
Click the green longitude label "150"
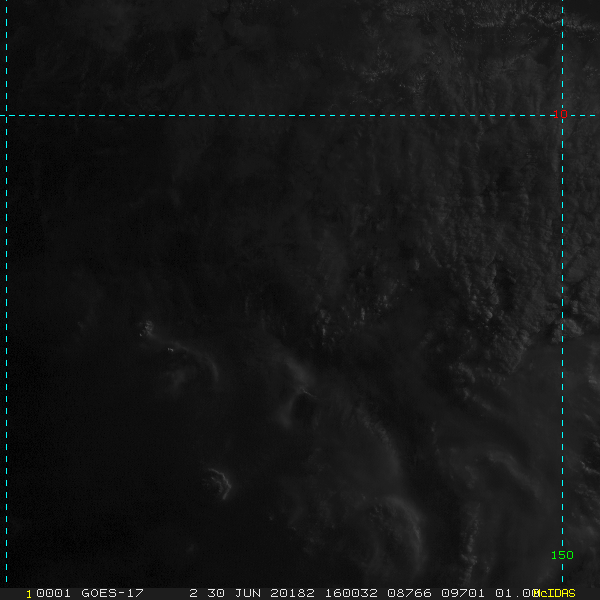562,555
